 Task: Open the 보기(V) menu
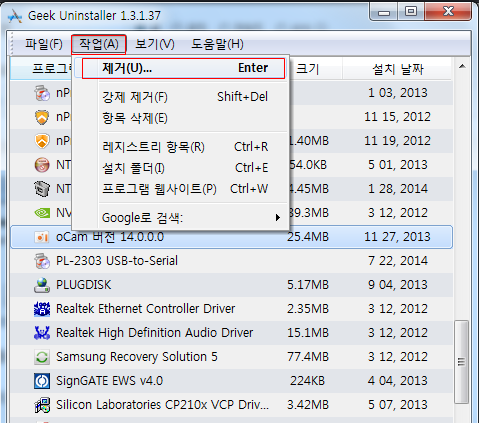[x=155, y=44]
